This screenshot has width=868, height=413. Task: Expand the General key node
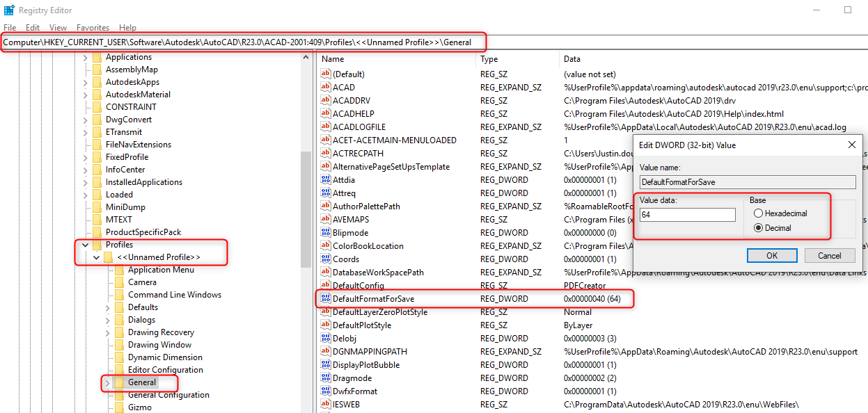tap(107, 382)
